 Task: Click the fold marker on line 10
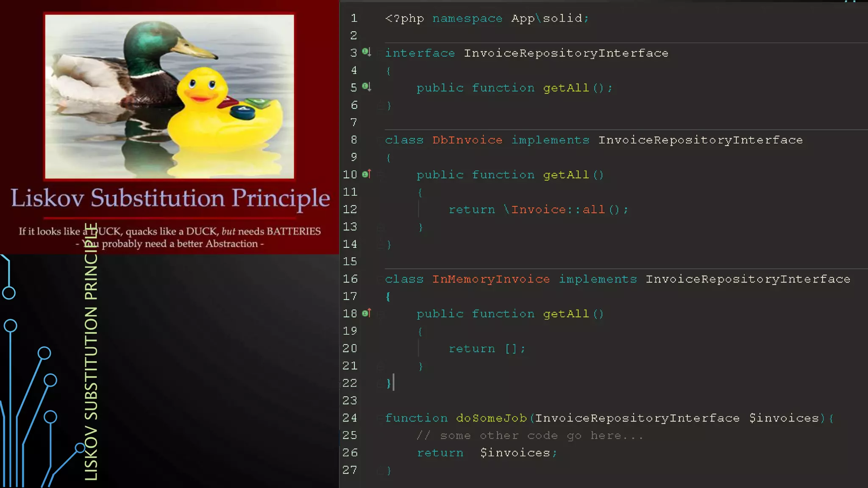click(x=380, y=175)
